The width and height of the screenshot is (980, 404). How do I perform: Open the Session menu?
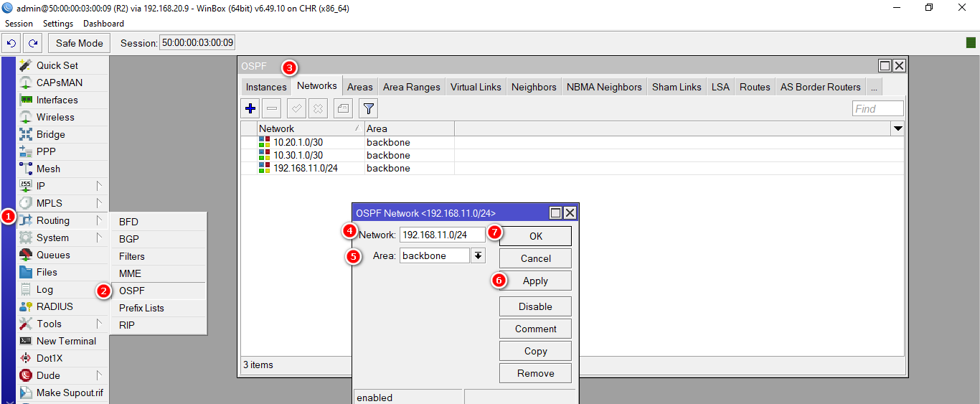point(19,24)
